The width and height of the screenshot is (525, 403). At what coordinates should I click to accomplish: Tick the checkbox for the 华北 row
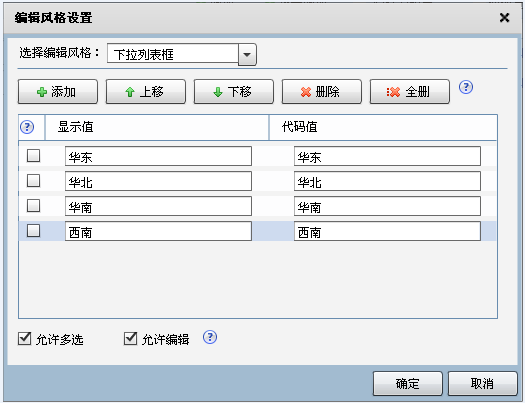[33, 181]
